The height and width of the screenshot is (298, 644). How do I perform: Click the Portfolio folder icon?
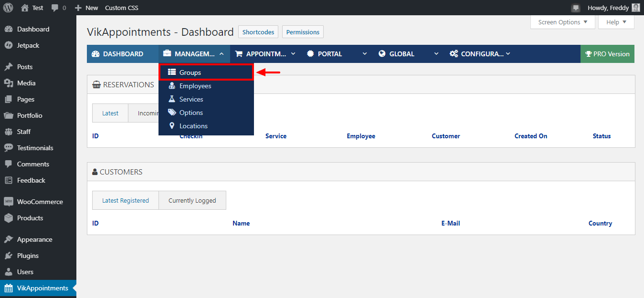[8, 115]
